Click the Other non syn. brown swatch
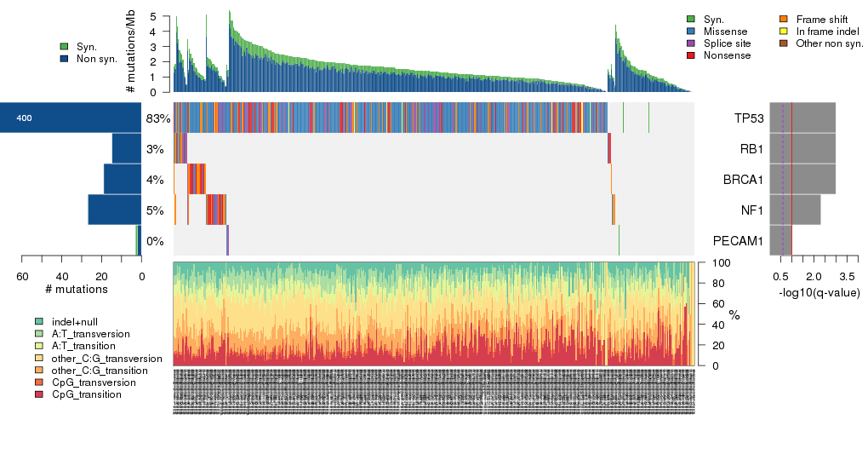 (x=784, y=43)
